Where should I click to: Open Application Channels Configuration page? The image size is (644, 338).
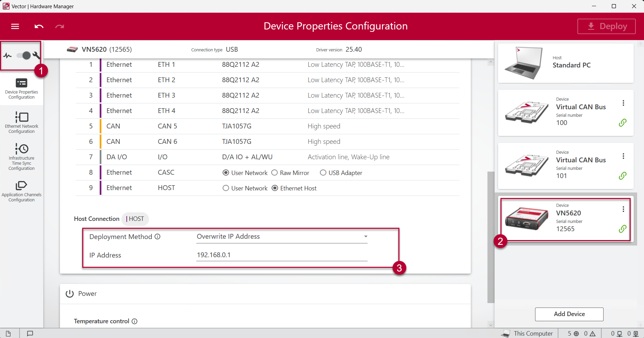pos(22,191)
